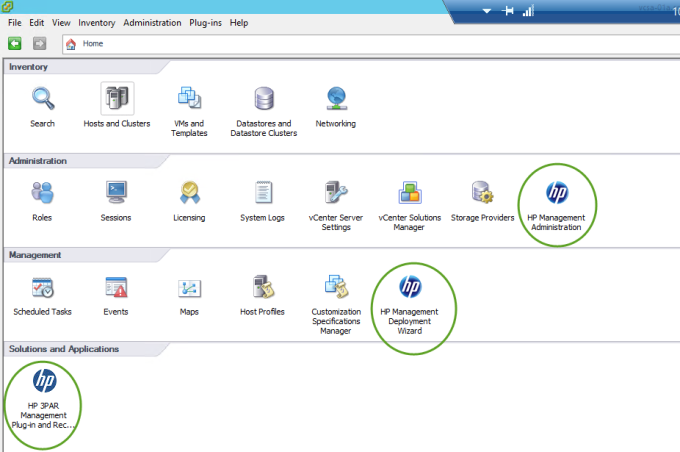Open vCenter Solutions Manager
This screenshot has height=452, width=680.
[x=410, y=193]
